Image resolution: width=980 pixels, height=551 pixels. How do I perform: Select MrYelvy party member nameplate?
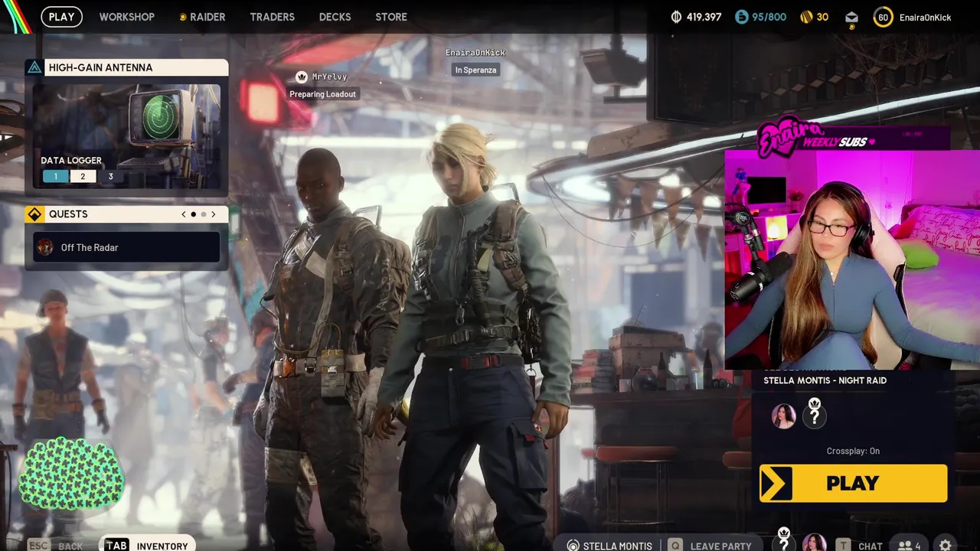click(x=322, y=85)
